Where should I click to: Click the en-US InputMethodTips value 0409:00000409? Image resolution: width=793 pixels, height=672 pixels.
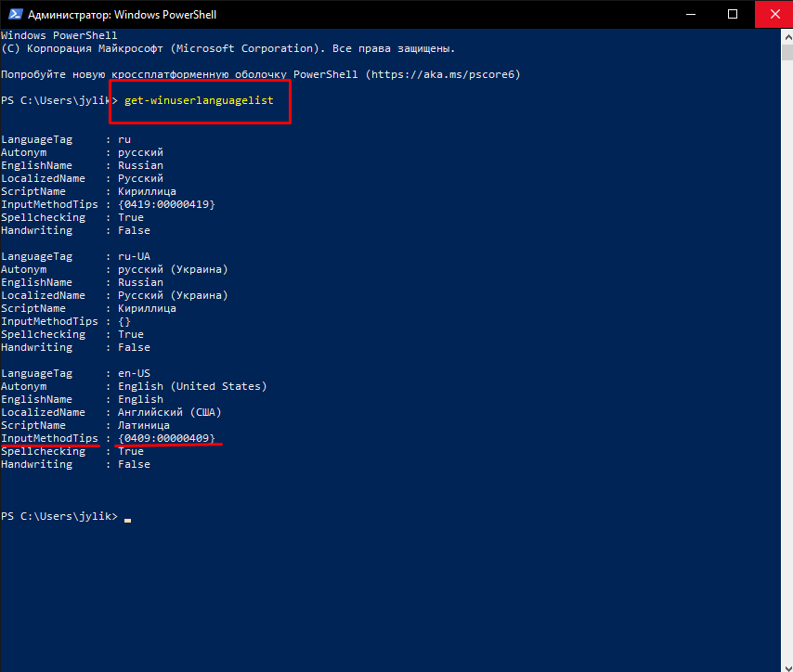(166, 438)
